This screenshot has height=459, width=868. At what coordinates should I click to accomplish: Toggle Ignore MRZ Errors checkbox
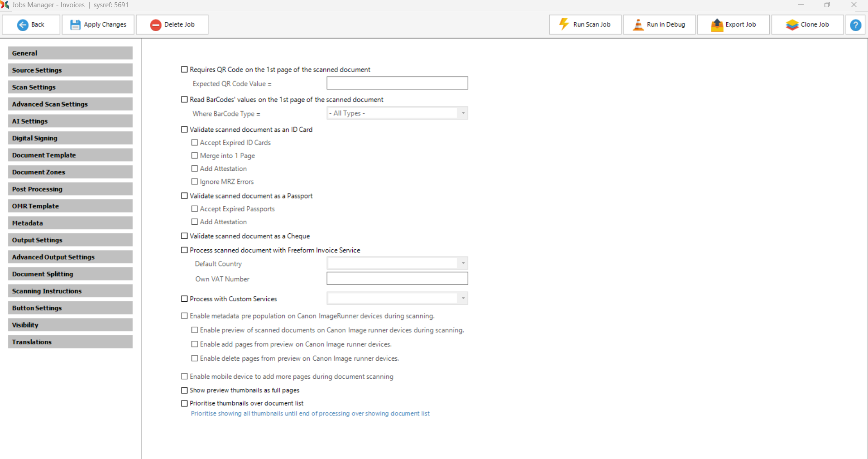coord(195,182)
